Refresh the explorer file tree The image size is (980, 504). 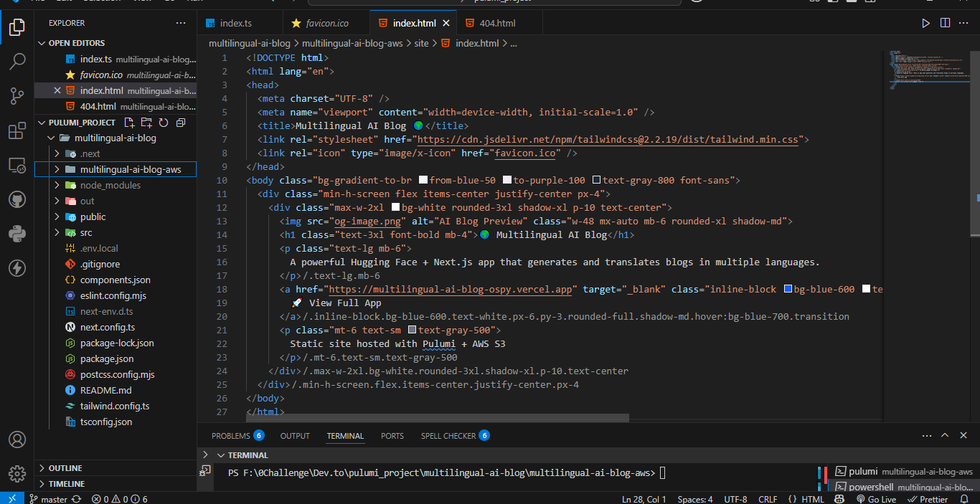pyautogui.click(x=164, y=123)
